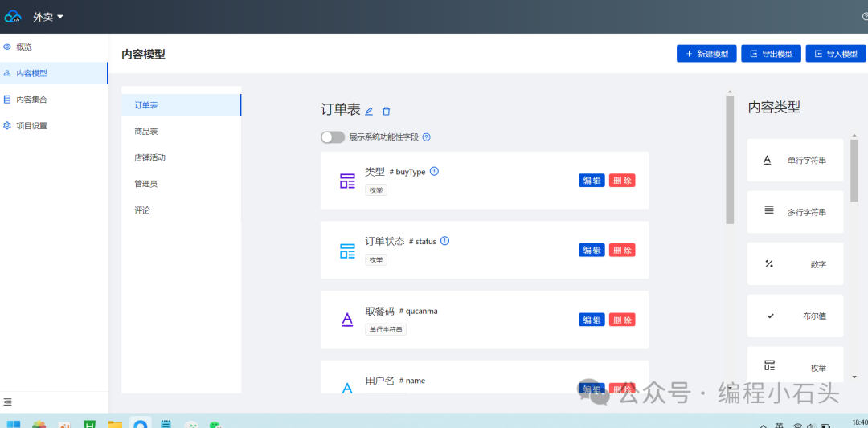Click the checkmark icon on the 布尔值 card
868x428 pixels.
tap(770, 316)
